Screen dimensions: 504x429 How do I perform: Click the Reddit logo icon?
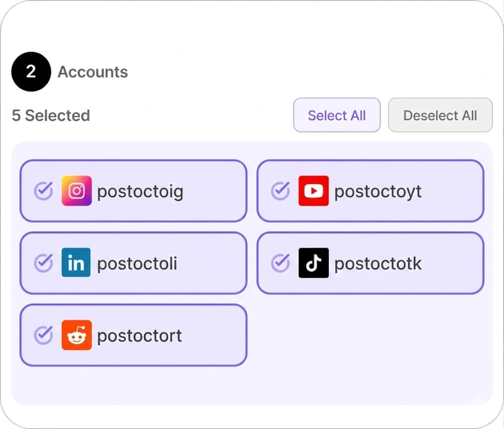click(x=76, y=335)
